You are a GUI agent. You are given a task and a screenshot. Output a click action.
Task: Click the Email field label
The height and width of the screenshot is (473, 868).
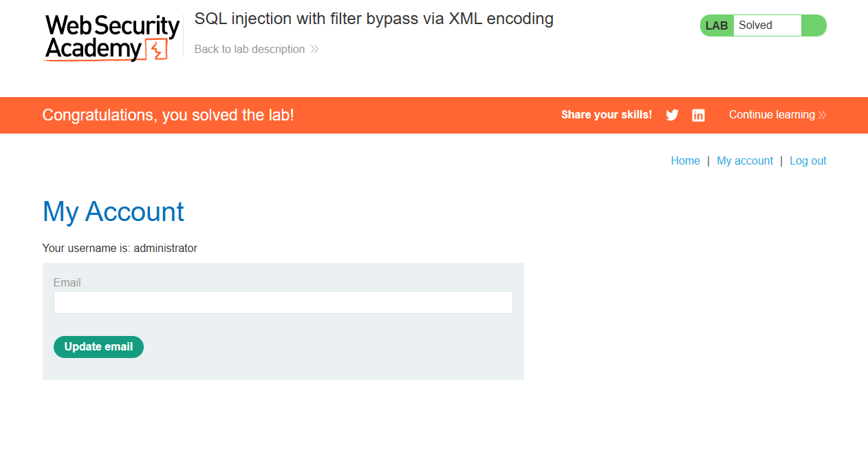point(67,283)
